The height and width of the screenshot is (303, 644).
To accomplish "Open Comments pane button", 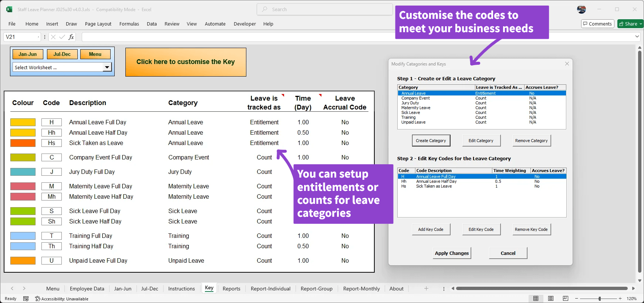I will 598,24.
